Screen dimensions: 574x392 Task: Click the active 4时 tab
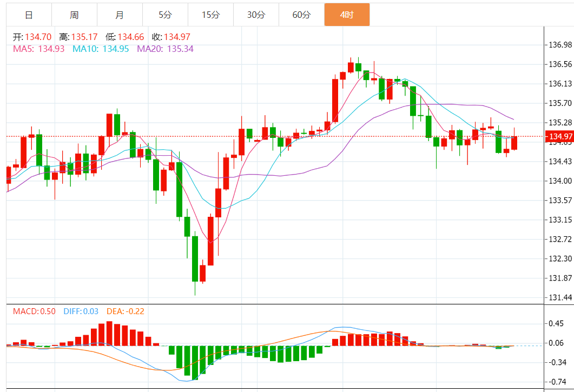(x=347, y=15)
